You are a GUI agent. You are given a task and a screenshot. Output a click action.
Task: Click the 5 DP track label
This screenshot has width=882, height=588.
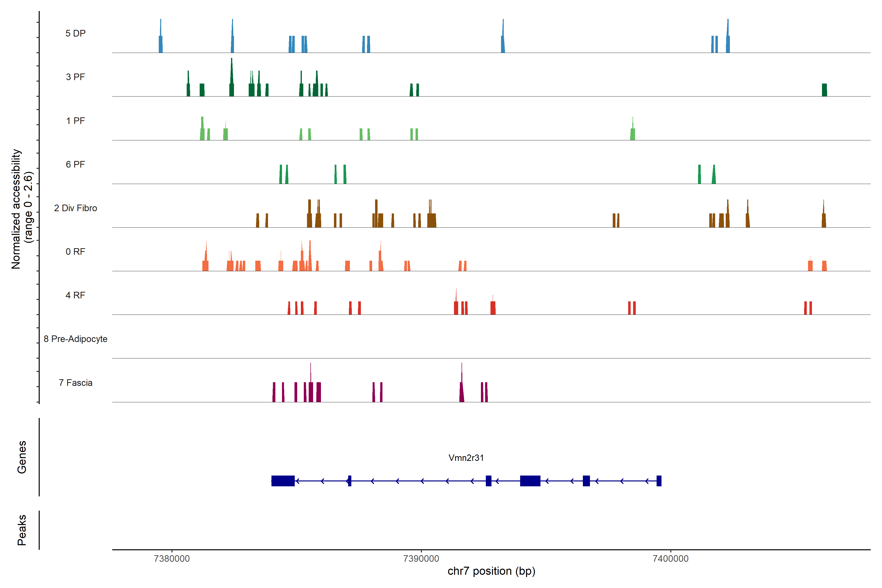[75, 33]
